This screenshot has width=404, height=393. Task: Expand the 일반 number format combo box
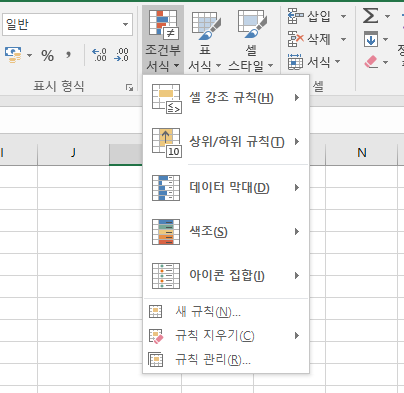pos(125,24)
